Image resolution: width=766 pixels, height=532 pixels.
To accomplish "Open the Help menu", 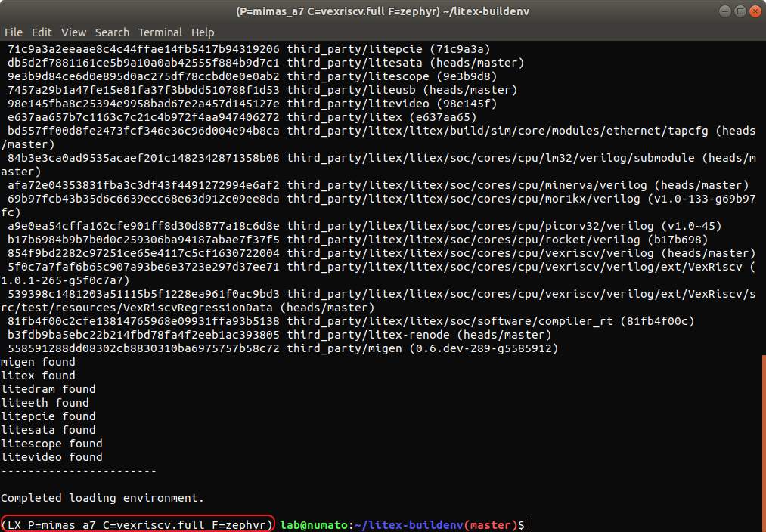I will click(x=203, y=32).
